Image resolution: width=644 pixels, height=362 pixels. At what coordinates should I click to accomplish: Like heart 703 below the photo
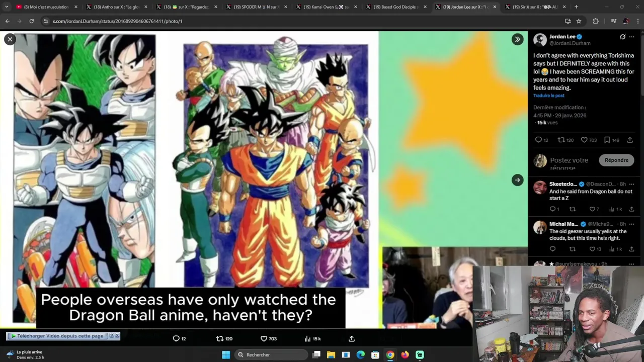[x=268, y=338]
